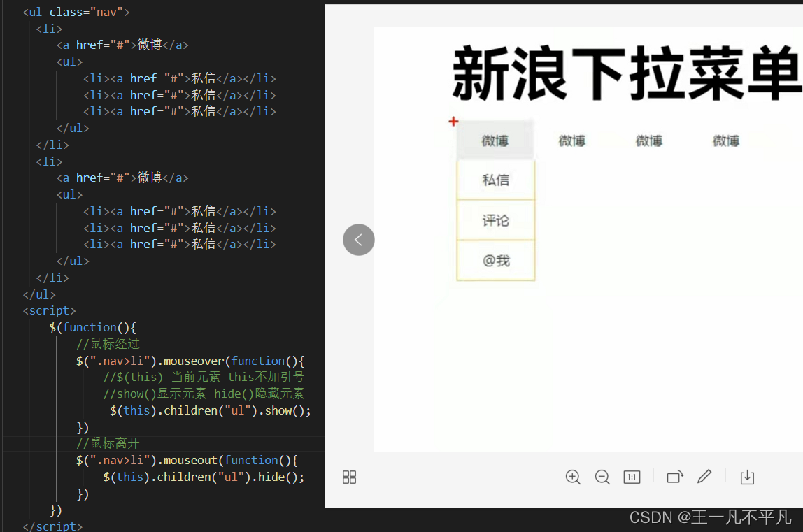Screen dimensions: 803x532
Task: Click the @我 dropdown entry in preview
Action: [496, 261]
